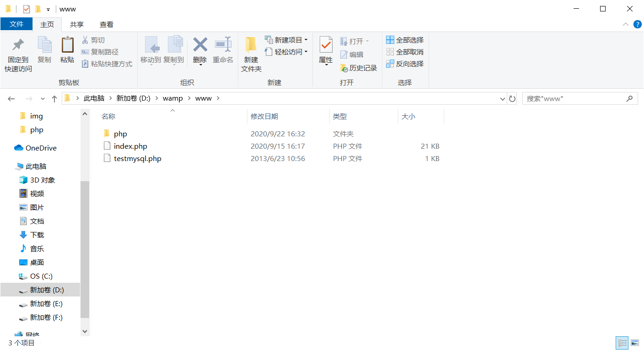
Task: Switch to the View (查看) tab
Action: tap(107, 25)
